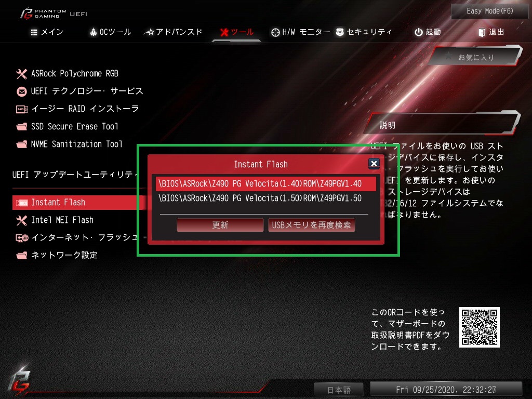Screen dimensions: 532x399
Task: Select the イージー RAID インストーラ icon
Action: click(22, 109)
